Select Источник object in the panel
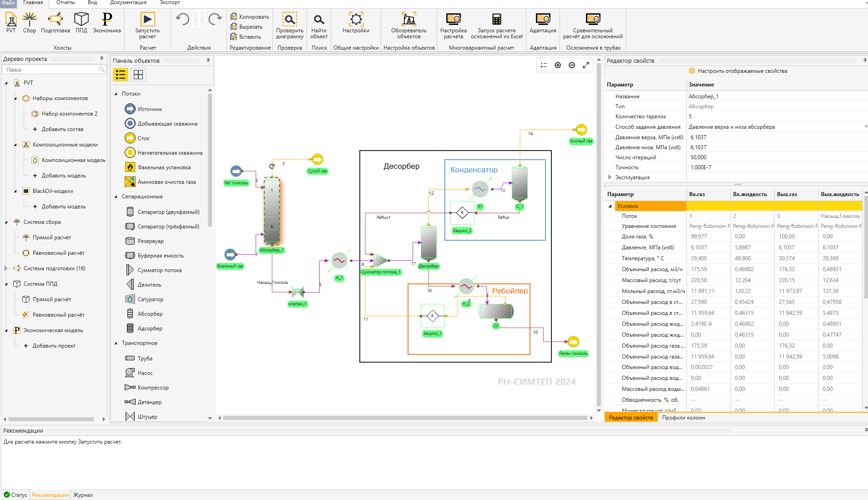 pyautogui.click(x=144, y=109)
